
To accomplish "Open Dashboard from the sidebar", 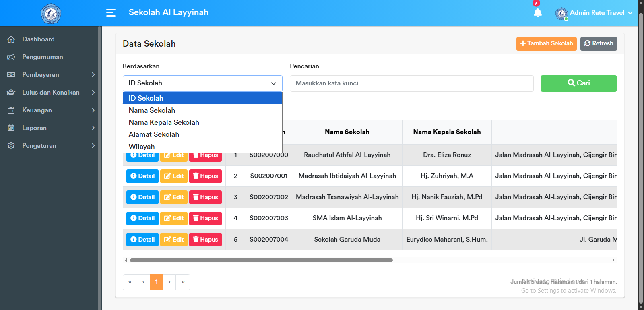I will point(38,39).
